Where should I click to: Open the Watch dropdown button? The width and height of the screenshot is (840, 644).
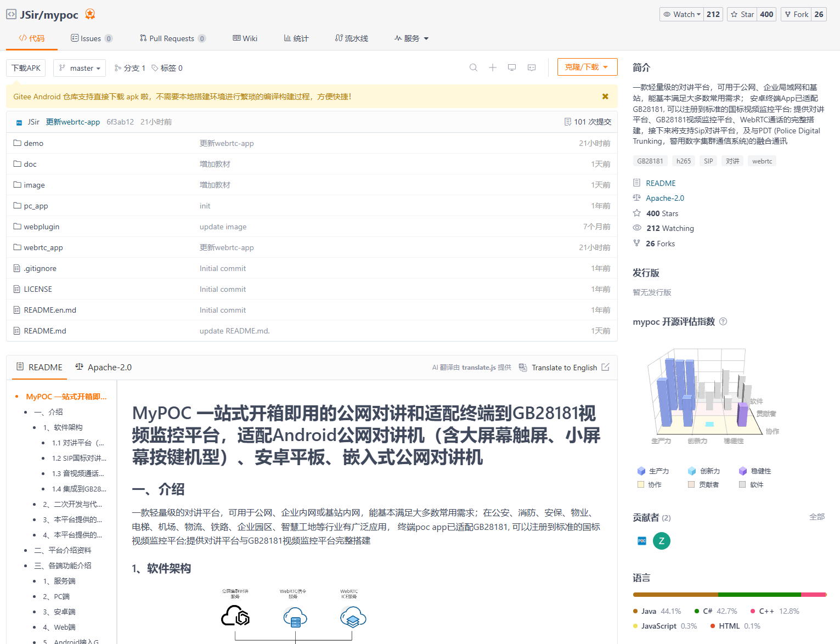pyautogui.click(x=682, y=14)
